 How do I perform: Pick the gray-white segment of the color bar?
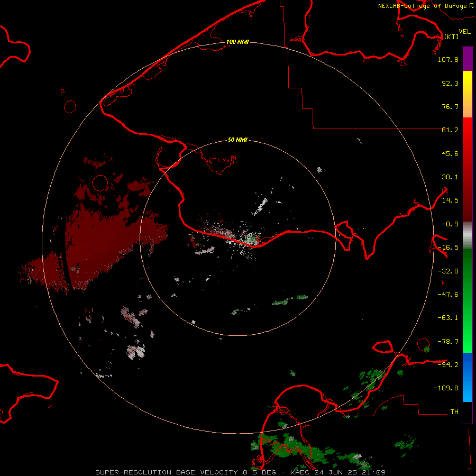point(467,235)
